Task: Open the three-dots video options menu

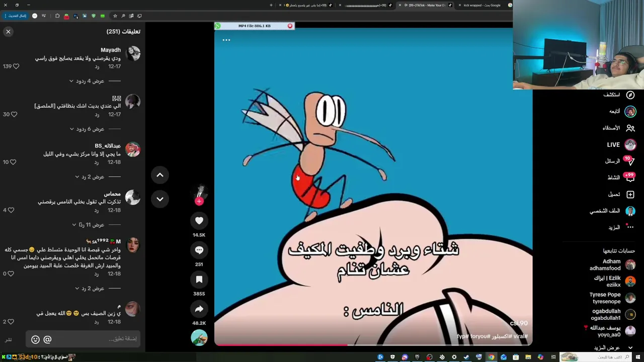Action: coord(226,40)
